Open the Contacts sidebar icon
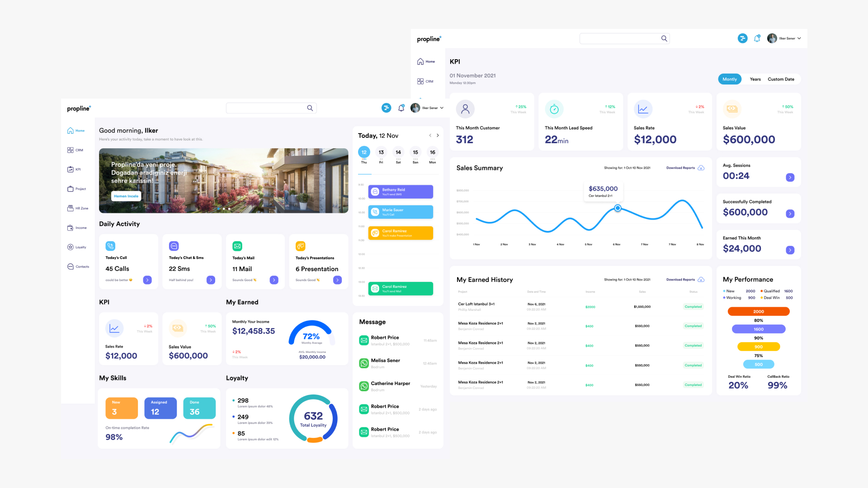The width and height of the screenshot is (868, 488). pos(71,267)
